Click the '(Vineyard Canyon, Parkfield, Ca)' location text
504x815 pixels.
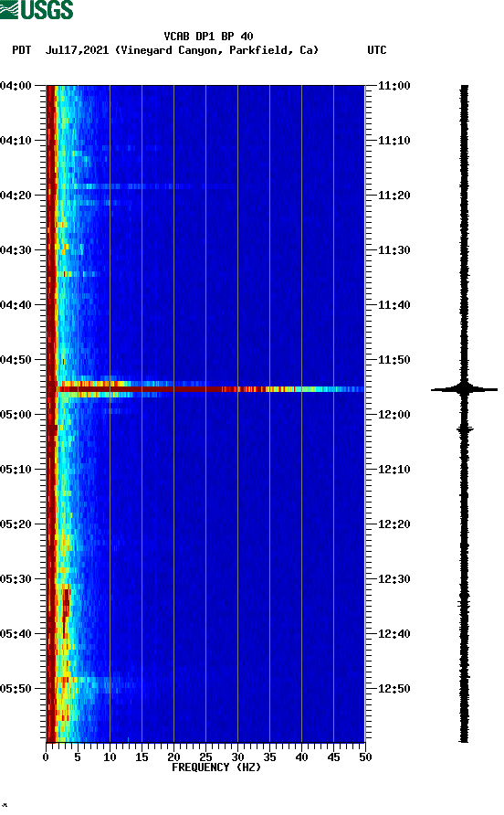pos(216,50)
